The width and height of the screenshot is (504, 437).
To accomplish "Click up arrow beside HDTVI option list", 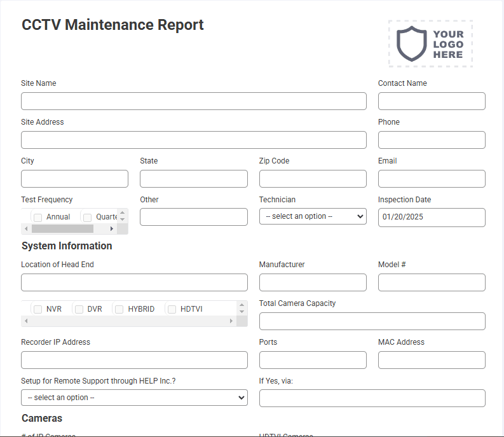I will pos(242,305).
